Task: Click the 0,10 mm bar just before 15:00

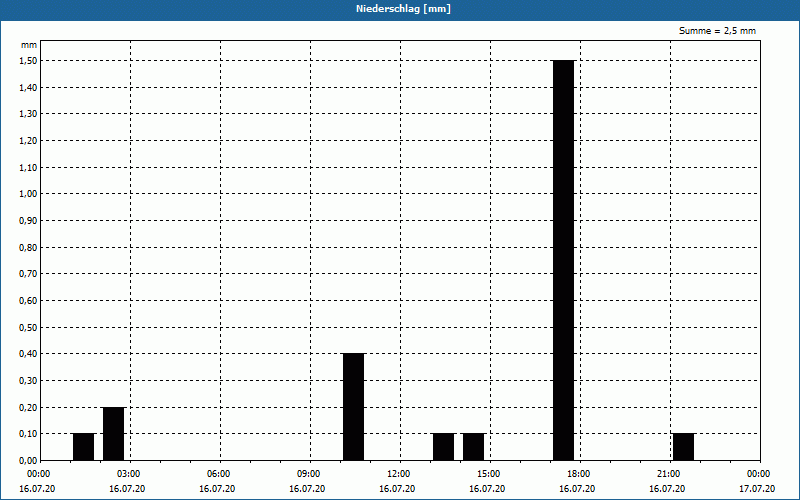Action: (473, 447)
